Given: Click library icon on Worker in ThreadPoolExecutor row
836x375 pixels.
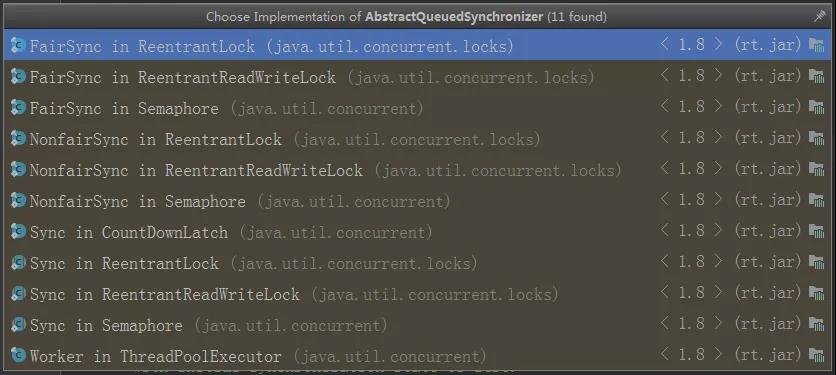Looking at the screenshot, I should tap(816, 355).
